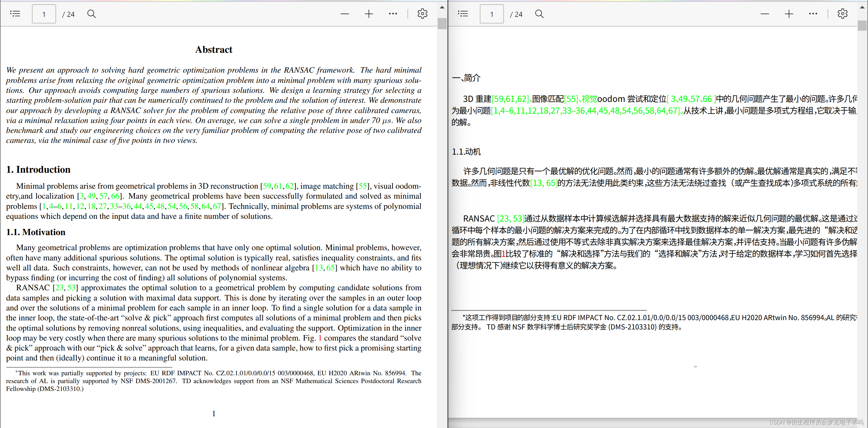Open citation 67 in minimal problems list
This screenshot has width=868, height=428.
tap(217, 206)
